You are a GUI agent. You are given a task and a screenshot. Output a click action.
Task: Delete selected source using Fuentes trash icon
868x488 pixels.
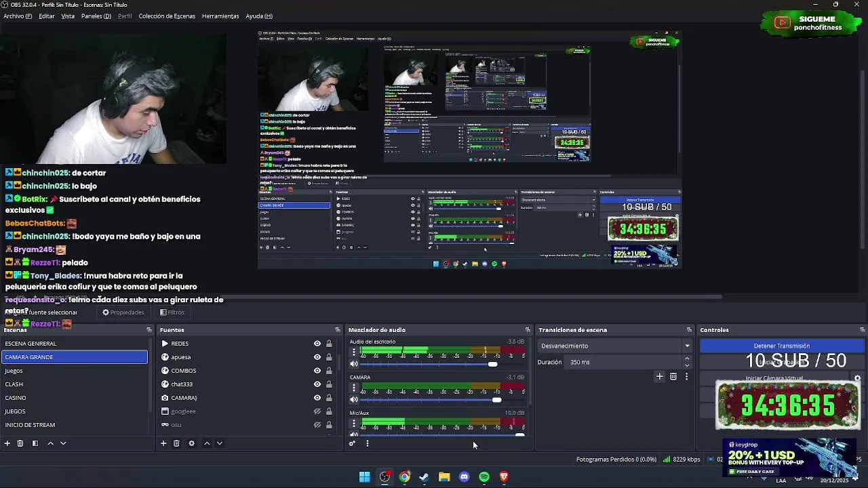pos(176,443)
